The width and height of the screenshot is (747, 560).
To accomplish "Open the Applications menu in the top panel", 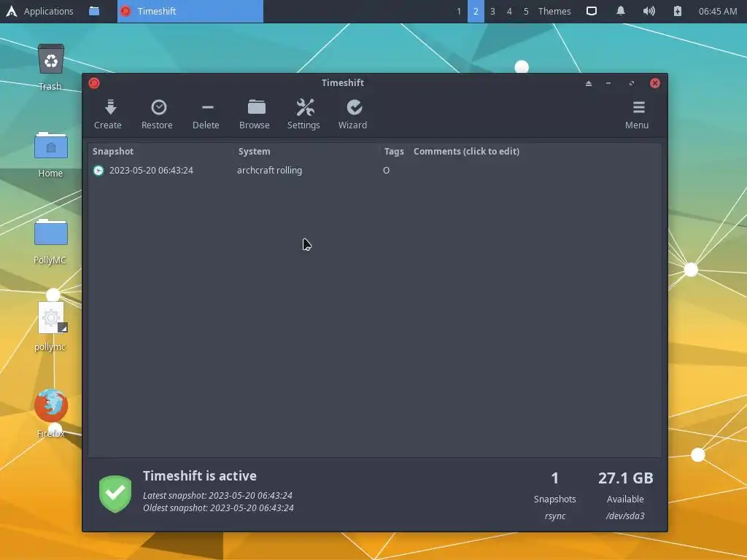I will point(39,11).
